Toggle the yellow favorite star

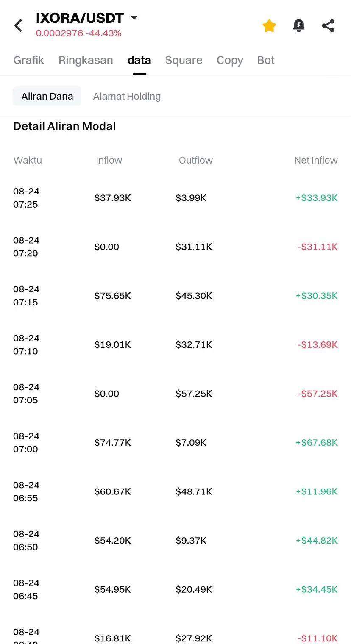pos(269,26)
